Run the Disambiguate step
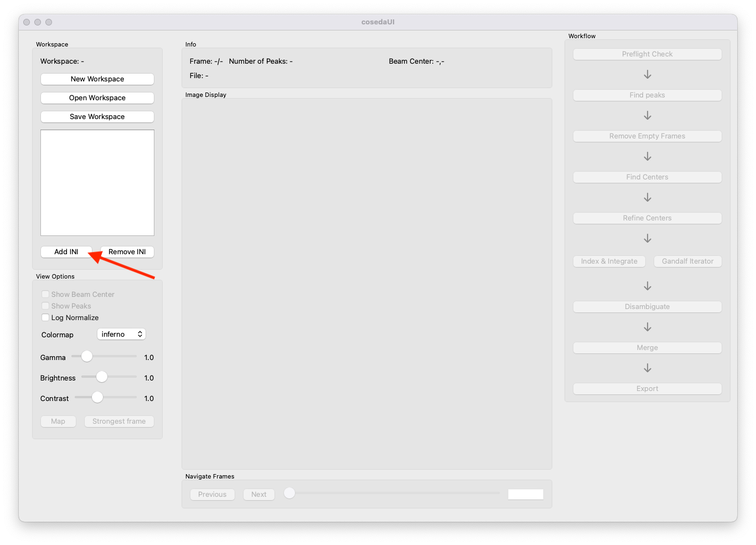This screenshot has height=545, width=756. click(x=648, y=307)
